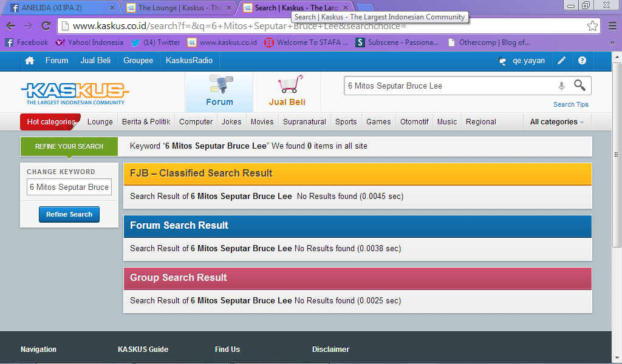622x364 pixels.
Task: Open the Movies category
Action: (262, 122)
